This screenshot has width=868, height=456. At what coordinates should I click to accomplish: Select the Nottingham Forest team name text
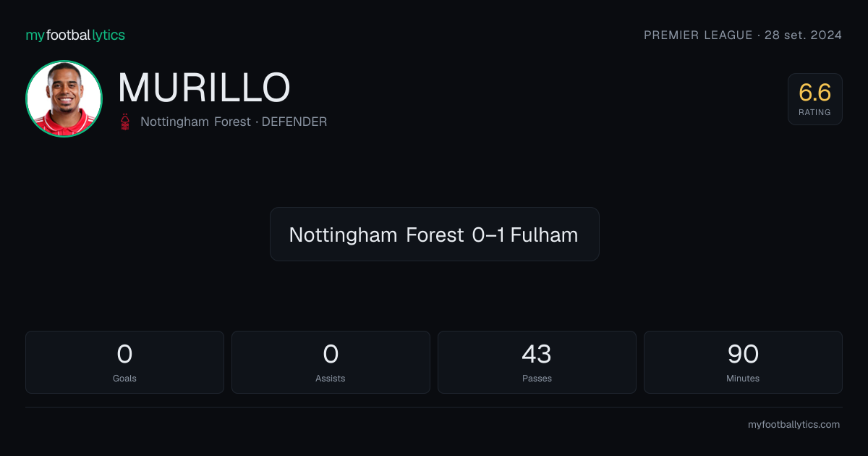[195, 122]
